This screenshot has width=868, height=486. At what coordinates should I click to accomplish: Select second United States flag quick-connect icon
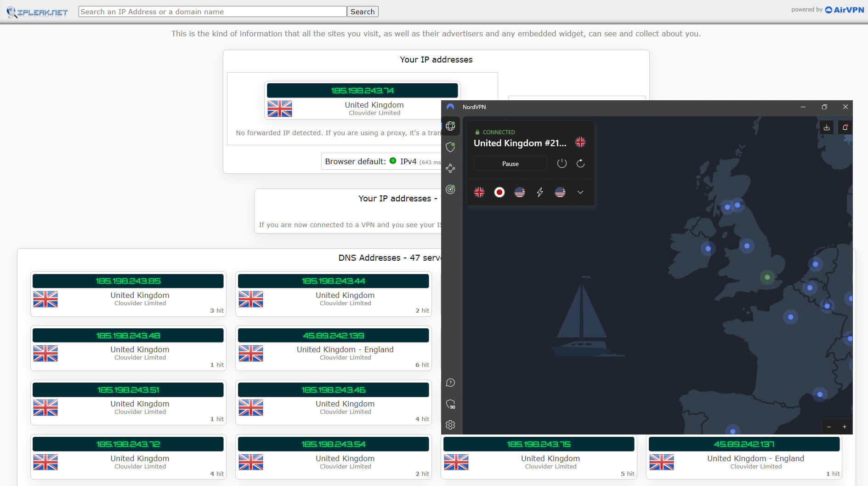coord(560,192)
